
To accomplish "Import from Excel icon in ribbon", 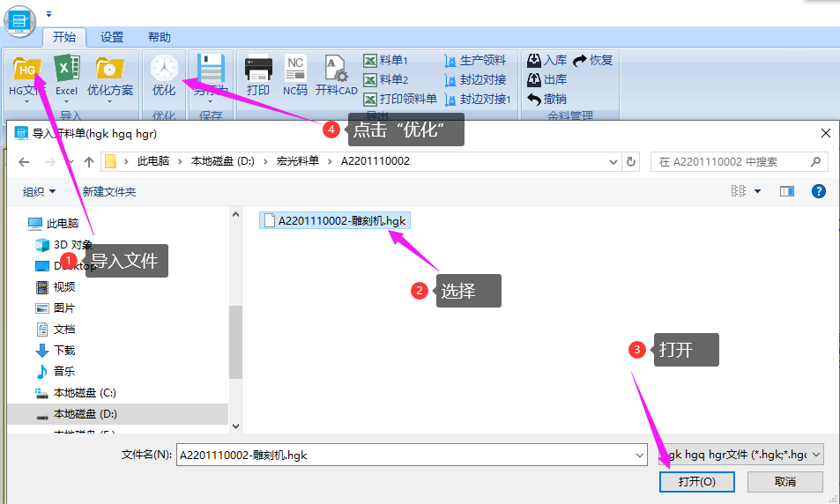I will [66, 69].
